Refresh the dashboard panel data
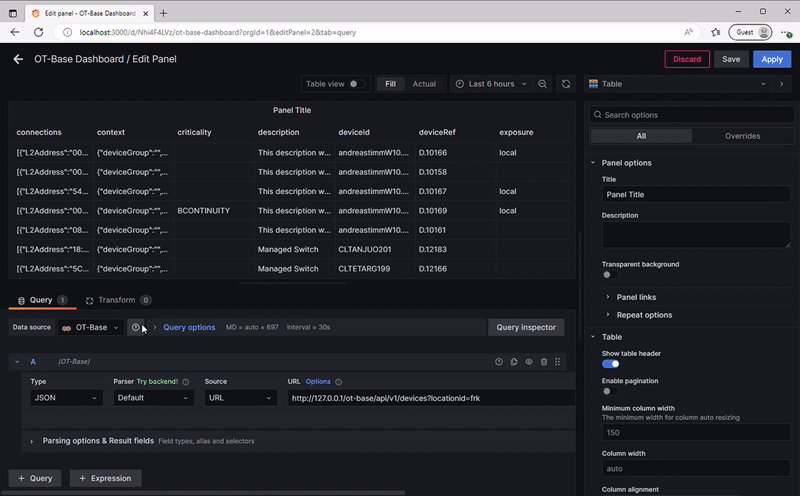Image resolution: width=800 pixels, height=496 pixels. 566,84
